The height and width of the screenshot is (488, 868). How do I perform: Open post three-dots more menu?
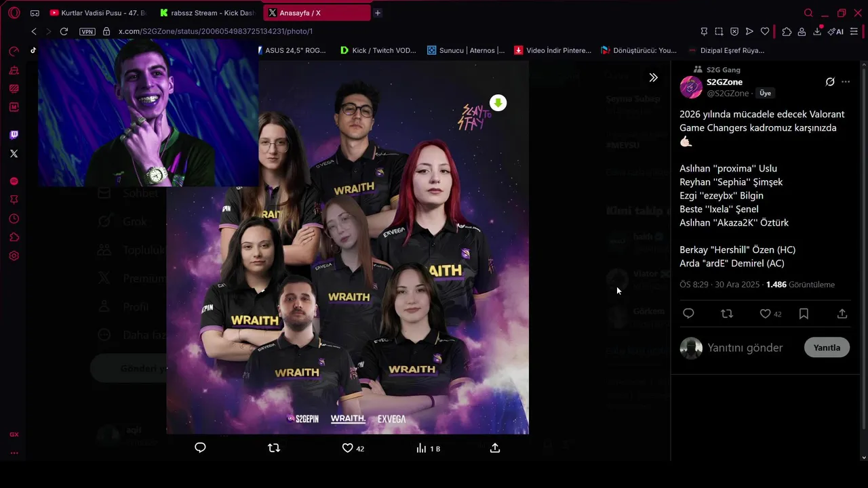[x=846, y=82]
